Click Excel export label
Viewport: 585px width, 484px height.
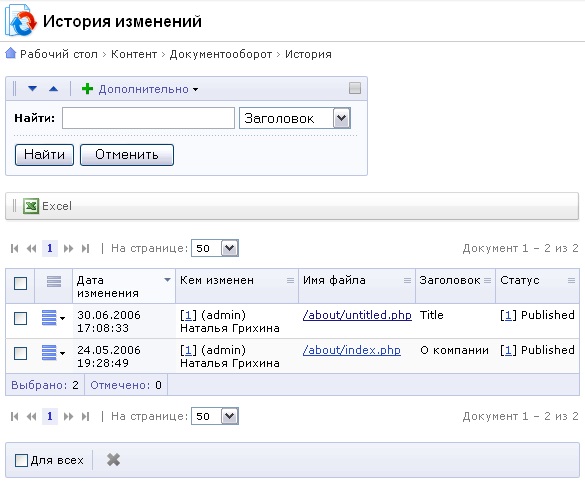pyautogui.click(x=57, y=206)
